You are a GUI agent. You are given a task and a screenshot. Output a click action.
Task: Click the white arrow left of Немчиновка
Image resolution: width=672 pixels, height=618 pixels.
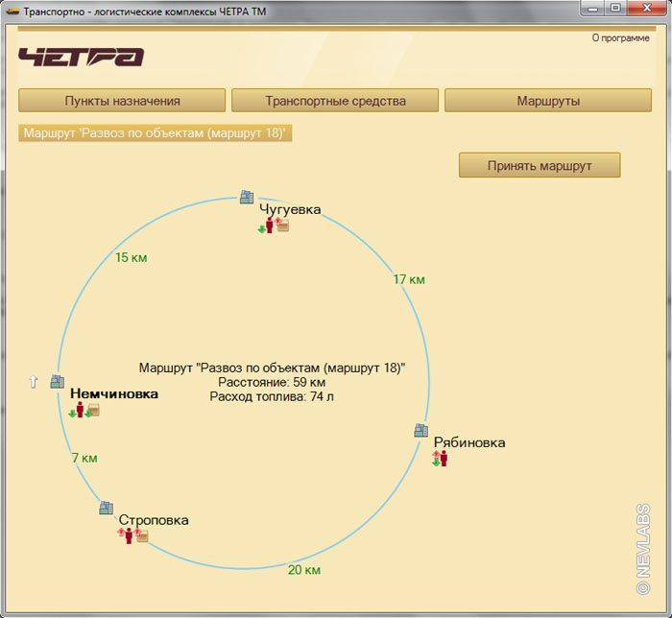tap(34, 382)
